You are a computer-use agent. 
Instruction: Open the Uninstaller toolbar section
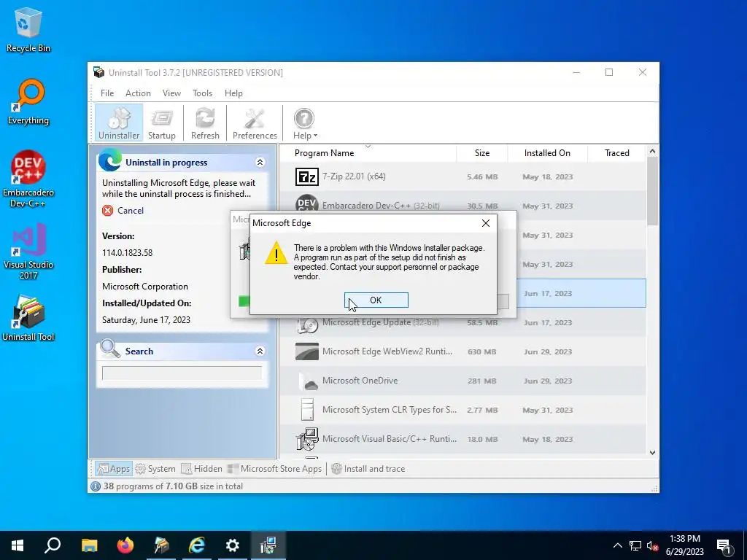[x=119, y=123]
